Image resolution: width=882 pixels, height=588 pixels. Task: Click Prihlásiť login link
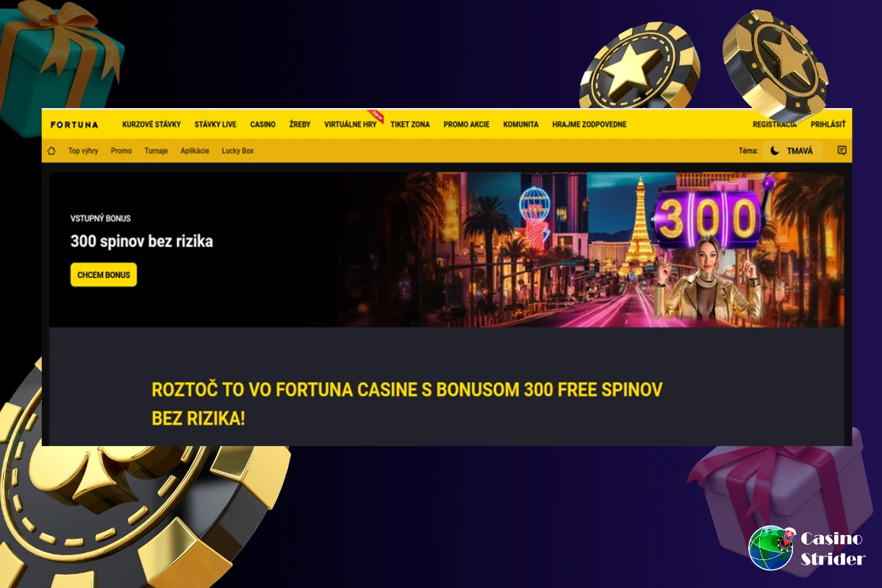(x=828, y=124)
